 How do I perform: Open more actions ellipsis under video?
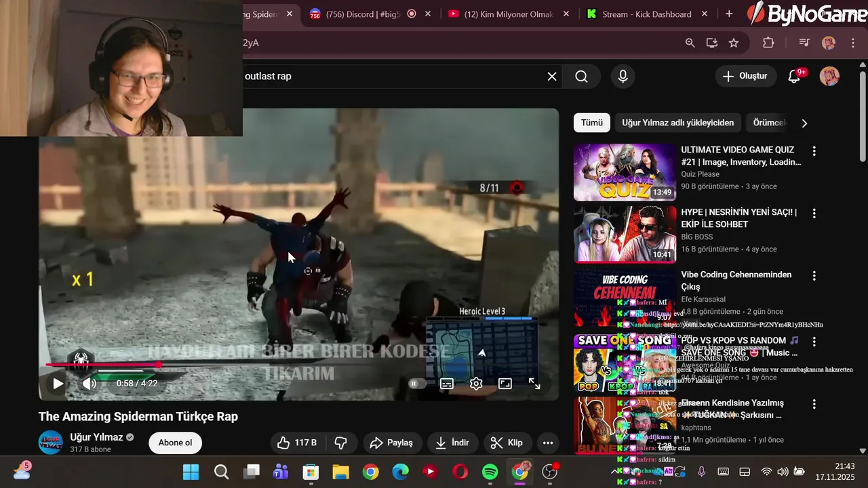pos(548,443)
